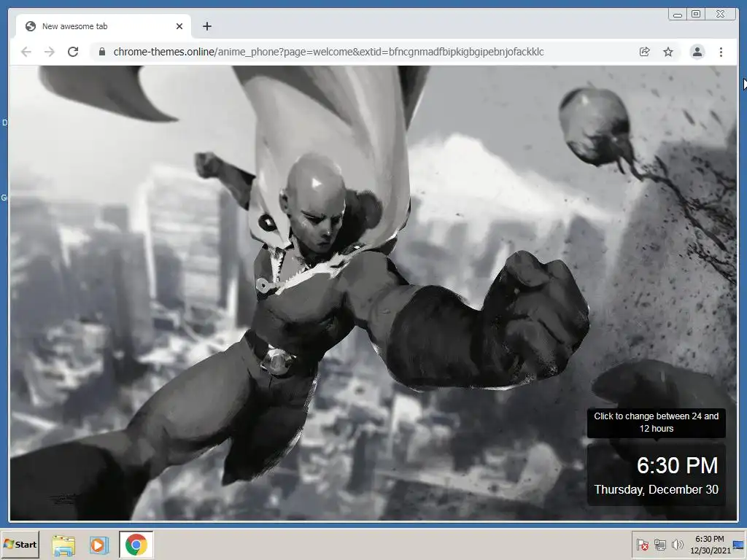Viewport: 747px width, 560px height.
Task: Close the Chrome window
Action: (721, 15)
